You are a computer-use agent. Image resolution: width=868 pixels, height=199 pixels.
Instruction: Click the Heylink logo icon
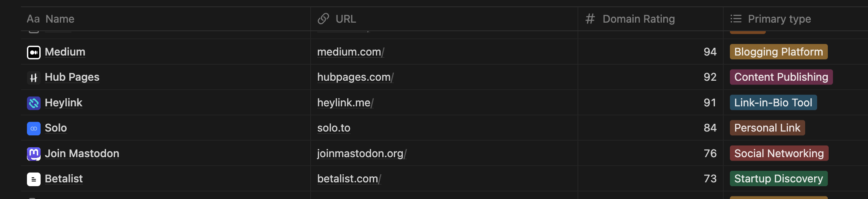[33, 103]
